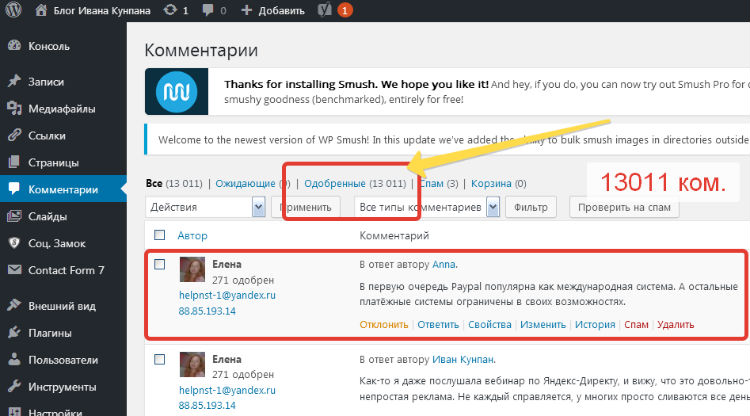Click the Комментарии speech bubble icon
750x416 pixels.
(x=14, y=189)
